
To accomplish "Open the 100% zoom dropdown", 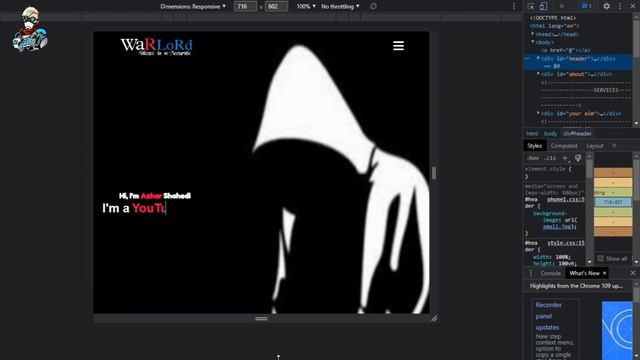I will (306, 6).
